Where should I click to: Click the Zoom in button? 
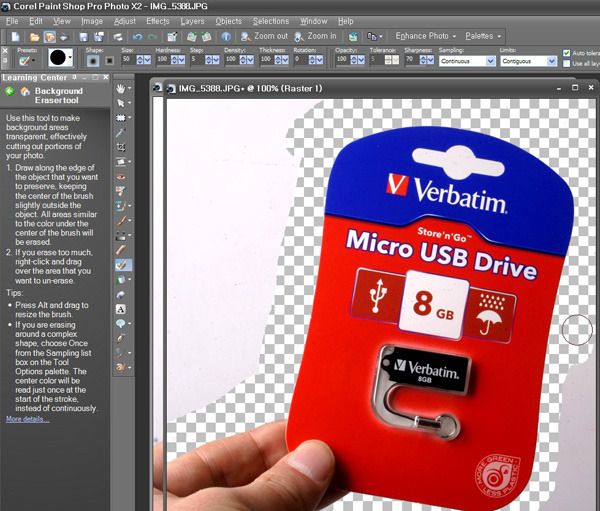pos(316,36)
